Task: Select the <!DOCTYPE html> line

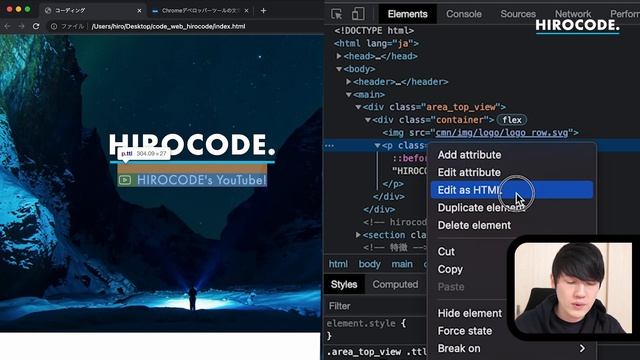Action: point(374,31)
